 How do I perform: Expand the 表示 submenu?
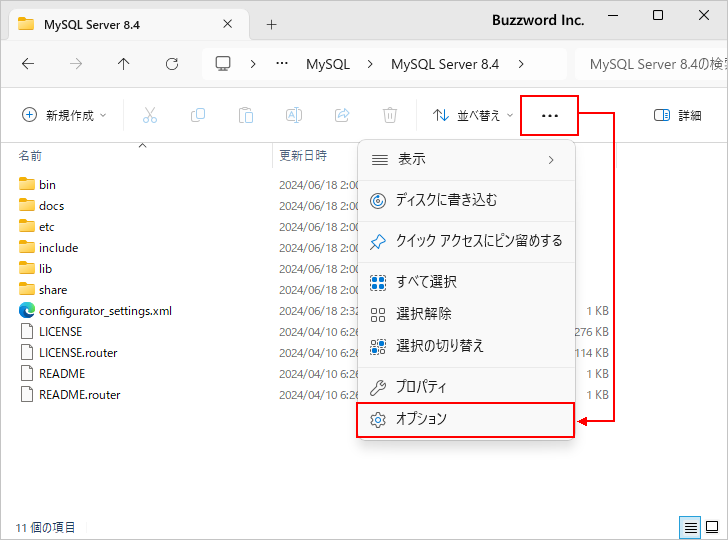point(467,160)
